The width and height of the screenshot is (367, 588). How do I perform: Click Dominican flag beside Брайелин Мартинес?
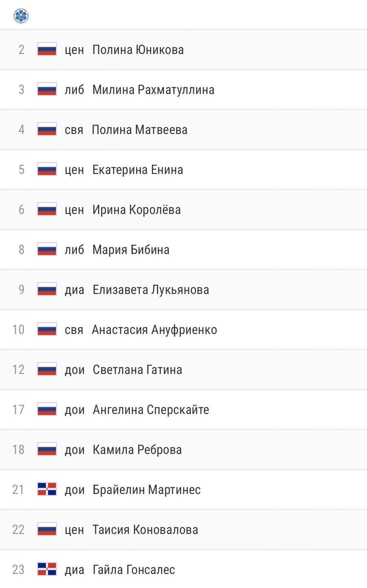[47, 489]
